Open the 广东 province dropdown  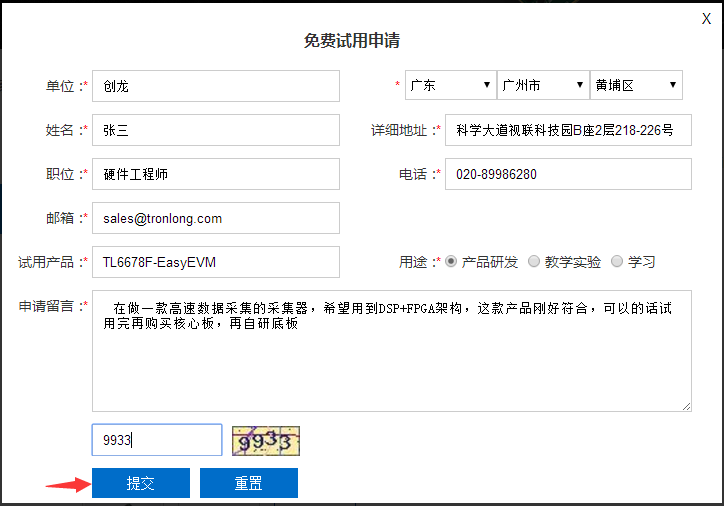pos(450,86)
